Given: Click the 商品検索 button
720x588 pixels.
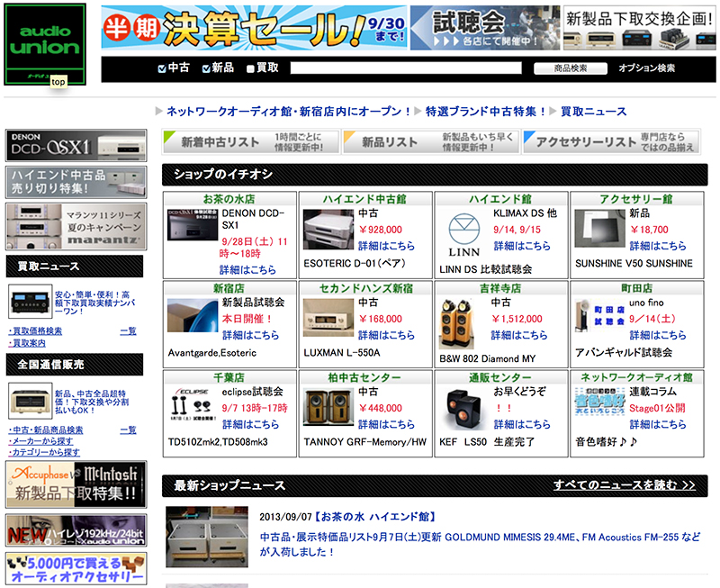Looking at the screenshot, I should click(571, 68).
